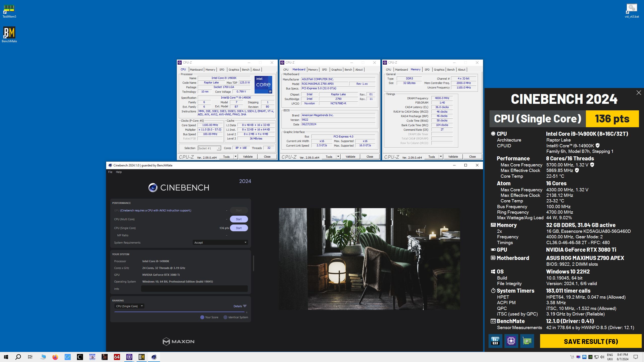The width and height of the screenshot is (644, 362).
Task: Start the CPU (Multi Core) benchmark
Action: [x=239, y=219]
